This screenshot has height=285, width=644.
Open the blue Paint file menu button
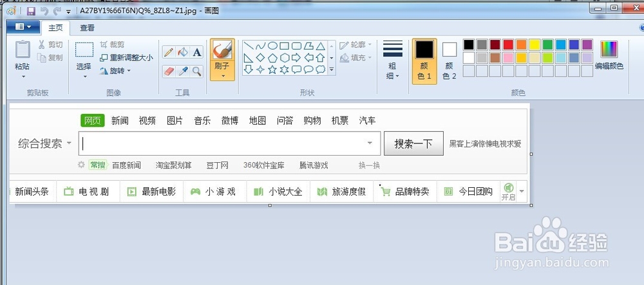(23, 27)
